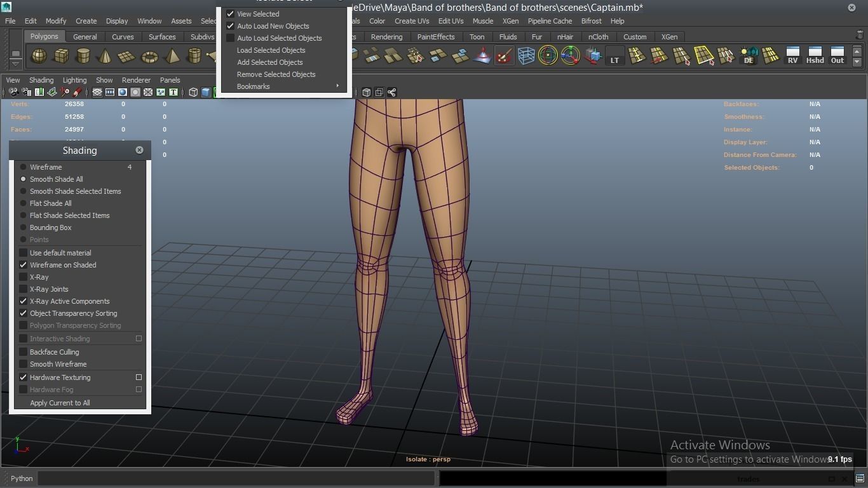This screenshot has height=488, width=868.
Task: Switch to the nCloth shelf tab
Action: point(598,37)
